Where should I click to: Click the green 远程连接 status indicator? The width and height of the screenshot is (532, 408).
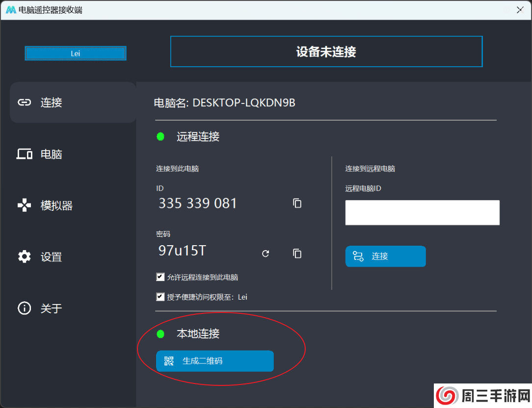point(160,137)
